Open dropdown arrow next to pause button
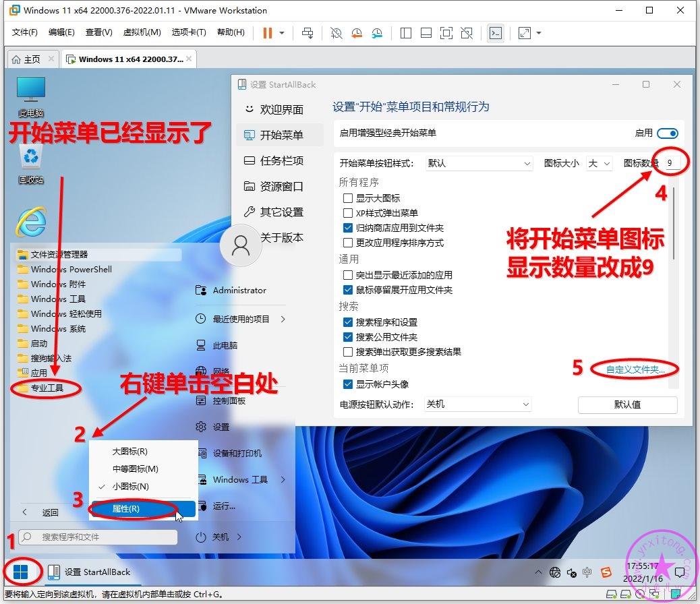 (282, 33)
